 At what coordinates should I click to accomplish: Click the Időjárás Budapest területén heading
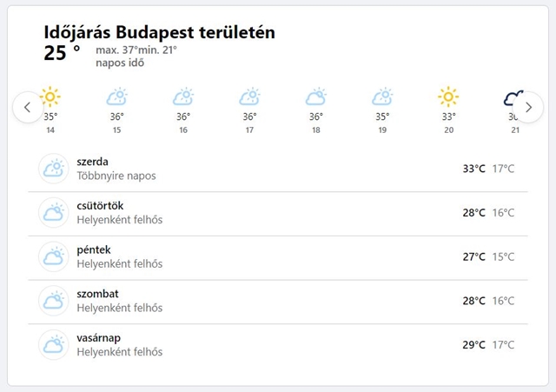(x=160, y=32)
